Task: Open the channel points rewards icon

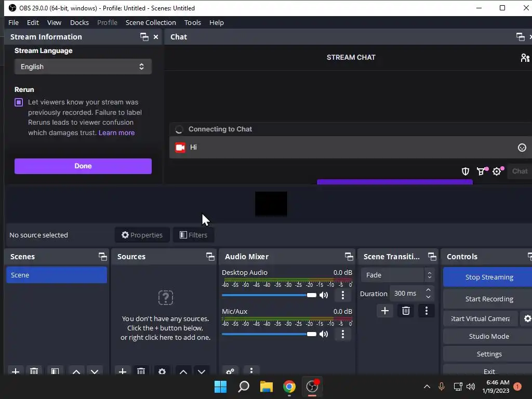Action: (482, 171)
